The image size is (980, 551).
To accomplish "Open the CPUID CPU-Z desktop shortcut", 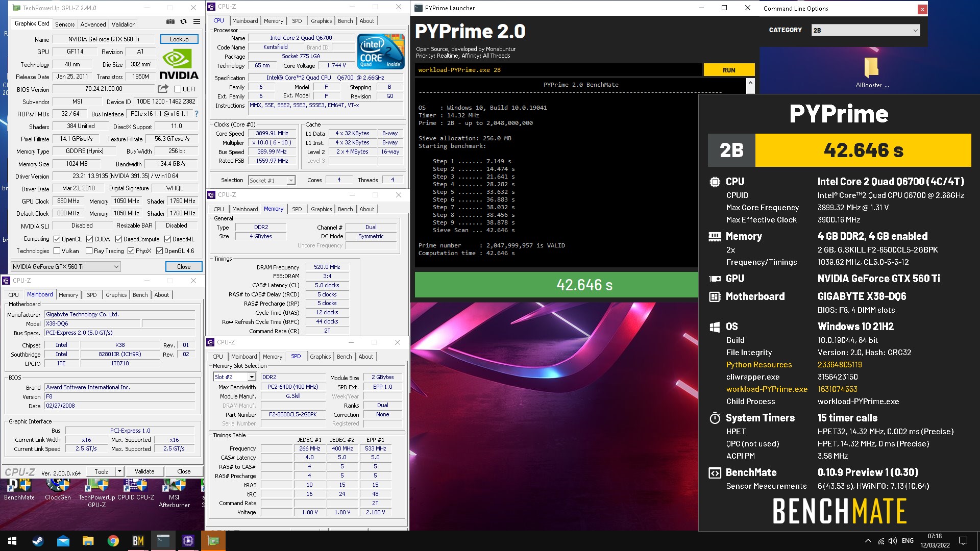I will (x=136, y=490).
